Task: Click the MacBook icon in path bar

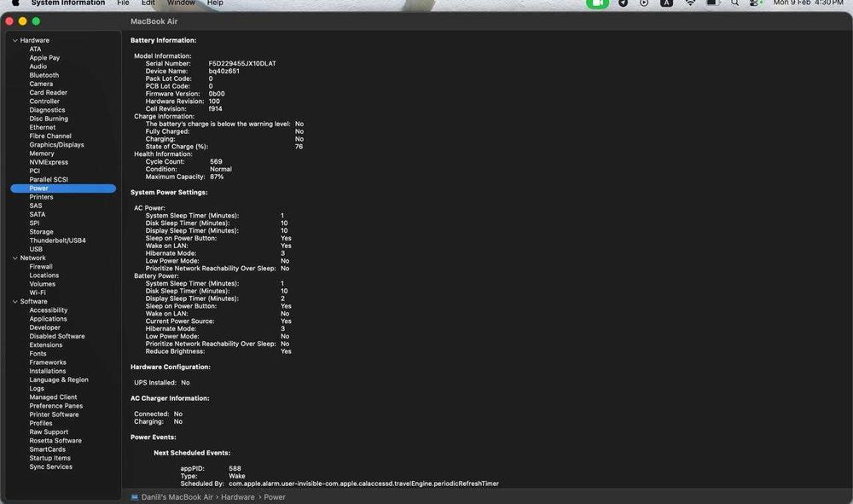Action: click(135, 497)
